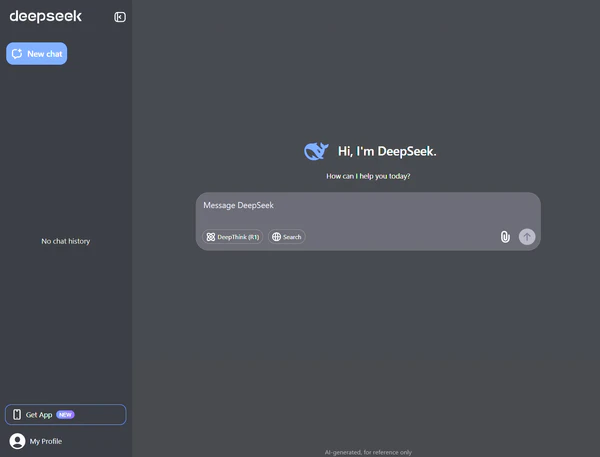
Task: Click the AI-generated disclaimer footer text
Action: point(367,452)
